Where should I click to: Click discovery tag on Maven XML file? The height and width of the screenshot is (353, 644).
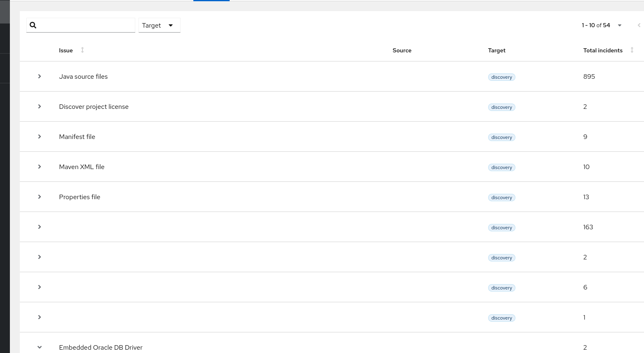coord(501,167)
